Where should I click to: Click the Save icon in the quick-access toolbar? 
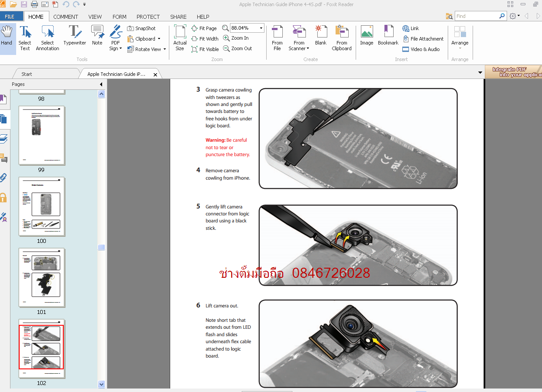coord(24,4)
